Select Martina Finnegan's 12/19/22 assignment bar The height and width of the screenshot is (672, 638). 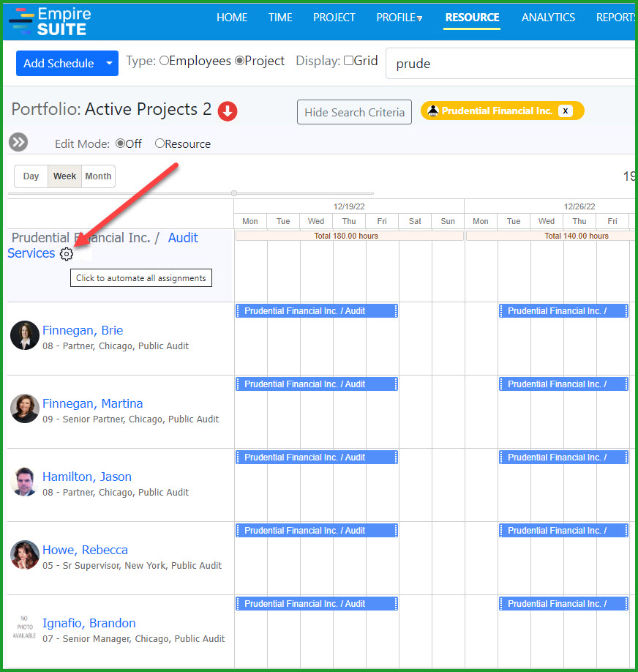(317, 384)
